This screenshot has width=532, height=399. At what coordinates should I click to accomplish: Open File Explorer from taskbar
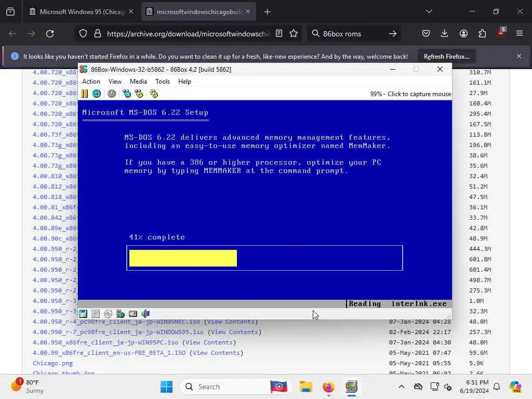click(305, 387)
